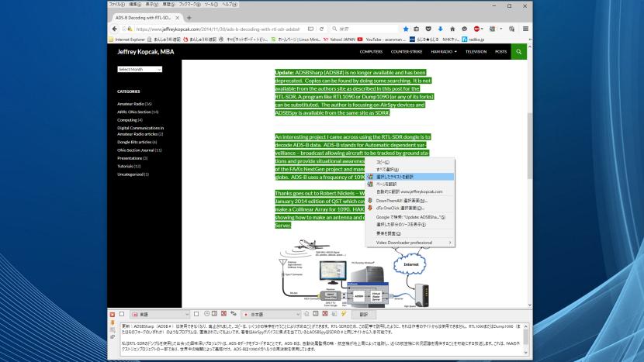
Task: Open POSTS nav link
Action: point(500,52)
